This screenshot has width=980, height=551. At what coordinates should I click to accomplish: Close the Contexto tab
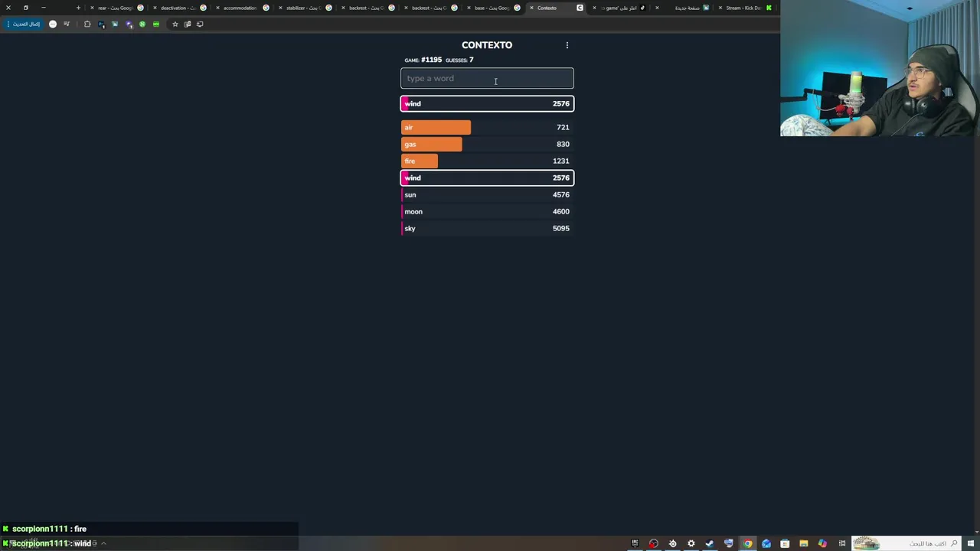[x=531, y=8]
